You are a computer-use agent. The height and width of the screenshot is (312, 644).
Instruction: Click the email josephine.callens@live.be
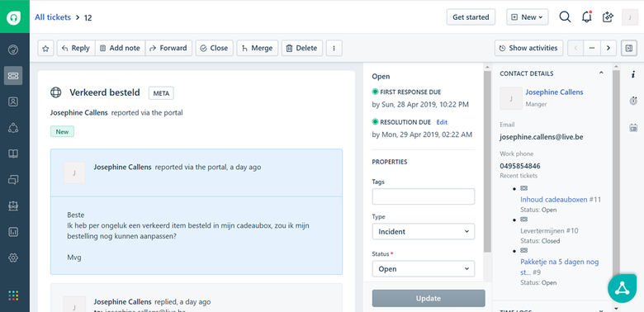(x=542, y=137)
